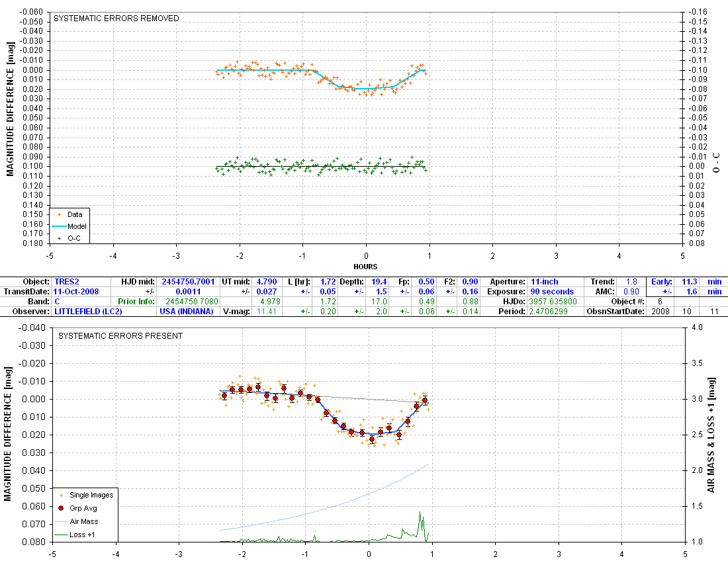Click the observation start year '2008'
The image size is (728, 561).
[660, 312]
